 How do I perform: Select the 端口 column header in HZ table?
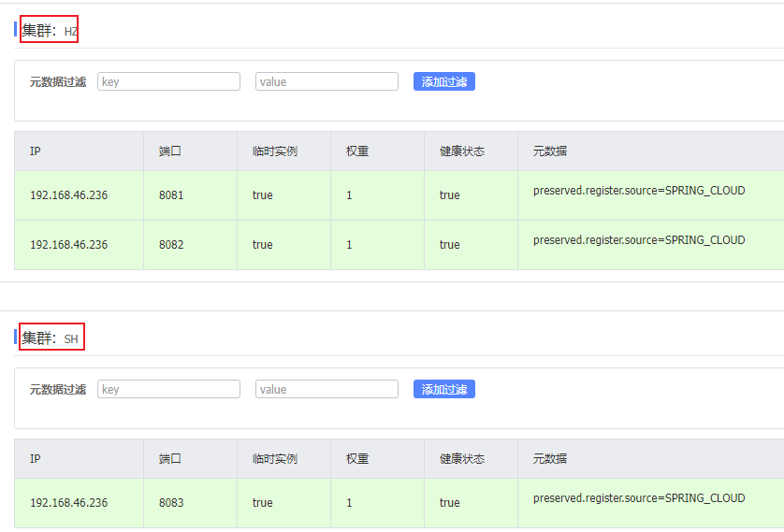click(170, 151)
